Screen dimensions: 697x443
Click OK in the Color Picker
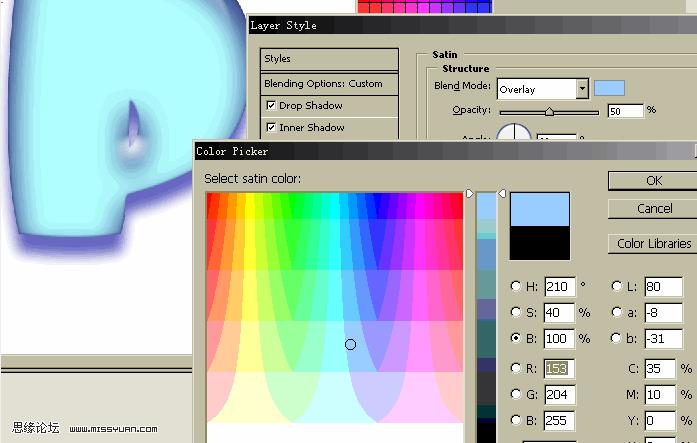[653, 181]
